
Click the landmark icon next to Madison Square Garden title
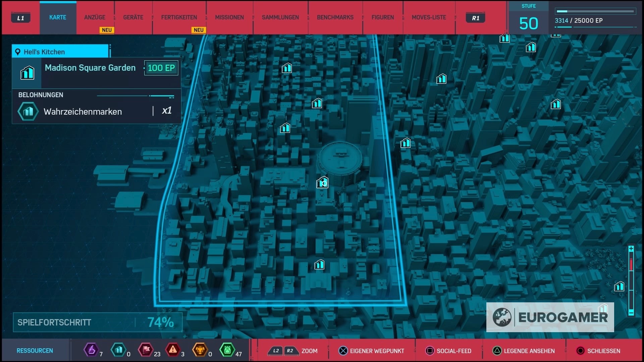point(27,73)
